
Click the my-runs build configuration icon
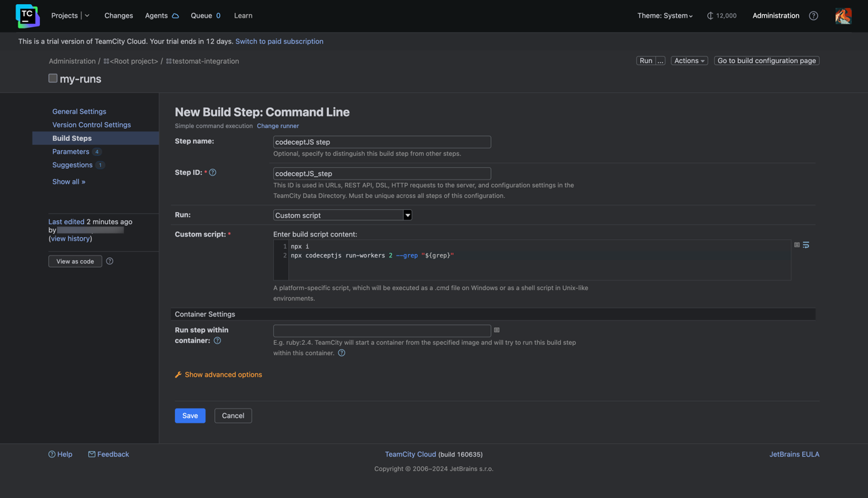(52, 79)
